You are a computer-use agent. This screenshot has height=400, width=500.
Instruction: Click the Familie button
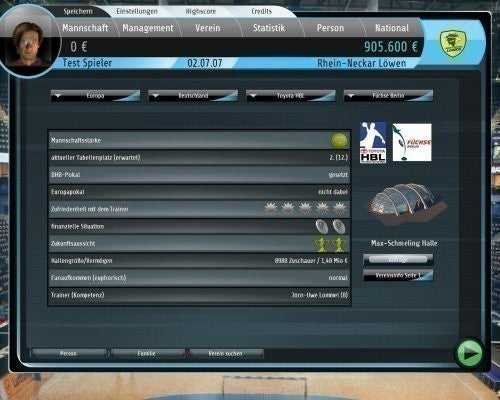click(147, 353)
